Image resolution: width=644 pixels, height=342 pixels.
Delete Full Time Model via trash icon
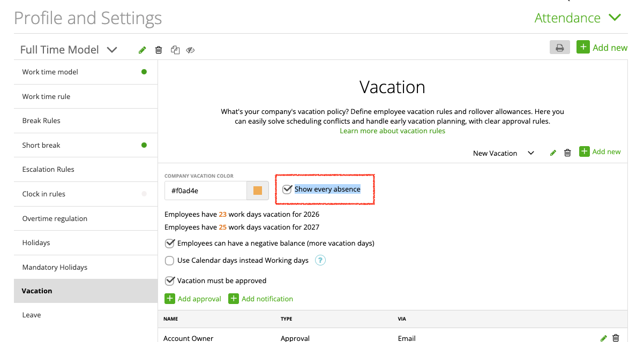tap(159, 50)
